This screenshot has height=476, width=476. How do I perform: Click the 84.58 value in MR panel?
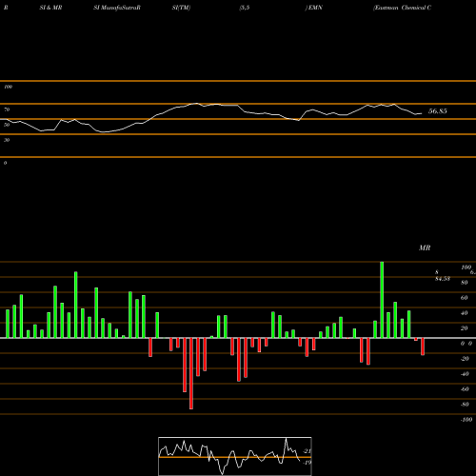click(443, 279)
